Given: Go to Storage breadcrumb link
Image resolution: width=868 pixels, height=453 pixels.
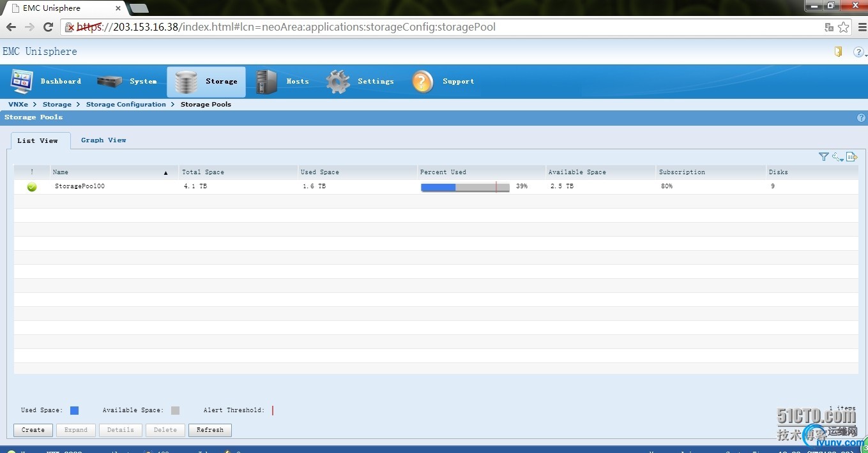Looking at the screenshot, I should coord(57,104).
